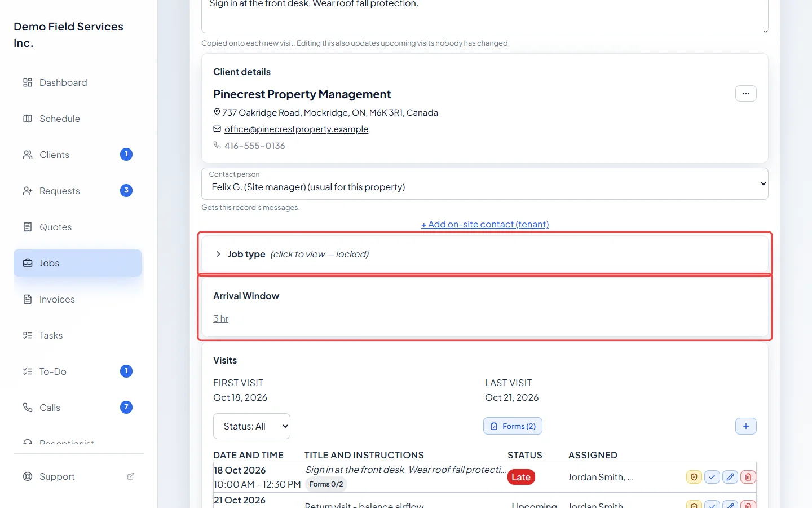
Task: Navigate to Requests in sidebar
Action: pyautogui.click(x=77, y=191)
